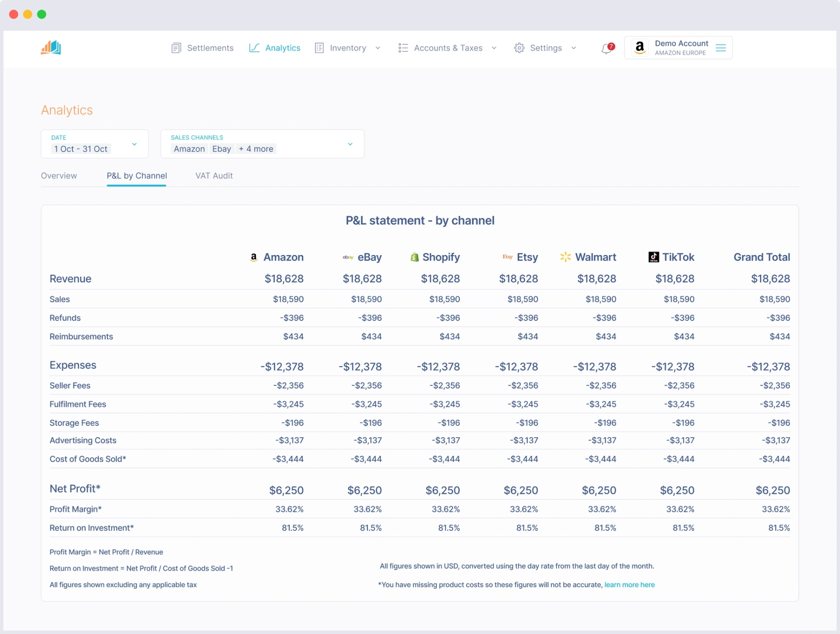This screenshot has width=840, height=634.
Task: Open Accounts & Taxes menu
Action: [x=448, y=48]
